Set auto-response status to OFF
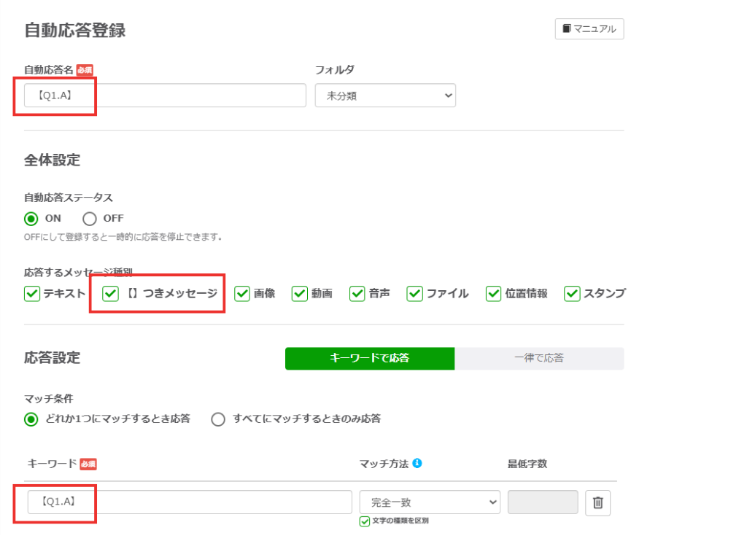Image resolution: width=747 pixels, height=560 pixels. tap(90, 218)
